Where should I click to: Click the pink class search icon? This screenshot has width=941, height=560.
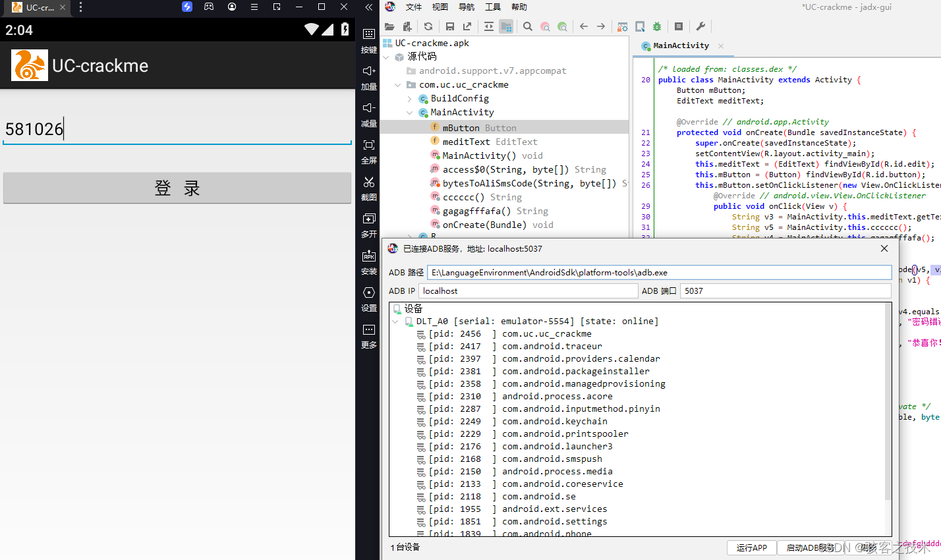coord(545,26)
